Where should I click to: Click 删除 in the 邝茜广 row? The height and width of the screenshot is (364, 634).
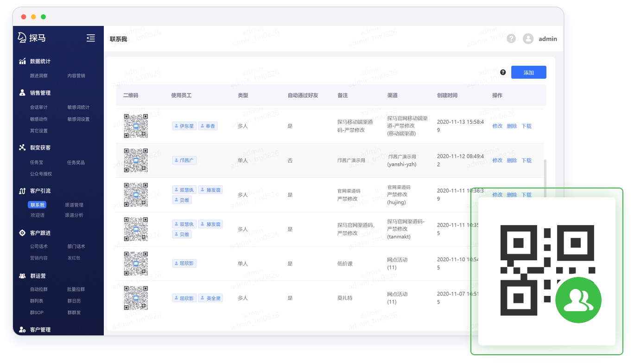point(512,160)
